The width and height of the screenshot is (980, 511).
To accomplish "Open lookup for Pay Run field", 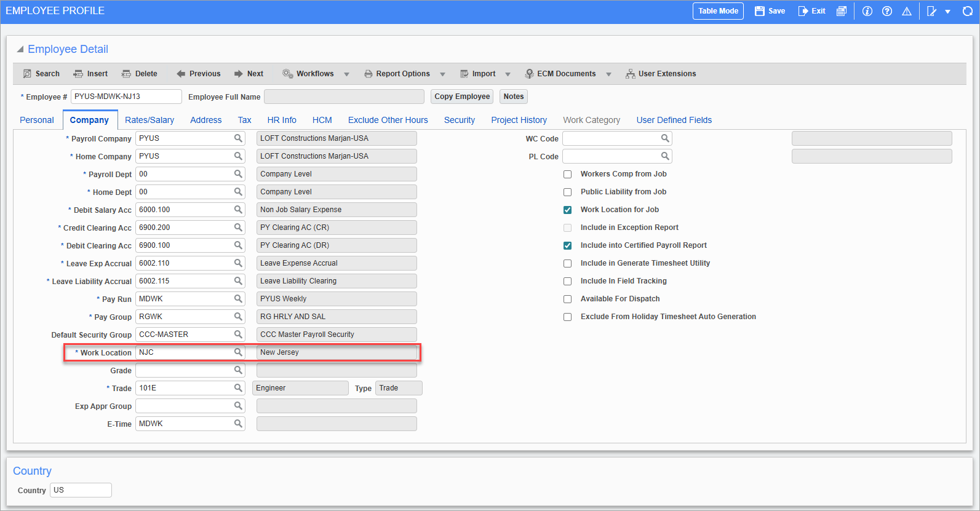I will 238,299.
